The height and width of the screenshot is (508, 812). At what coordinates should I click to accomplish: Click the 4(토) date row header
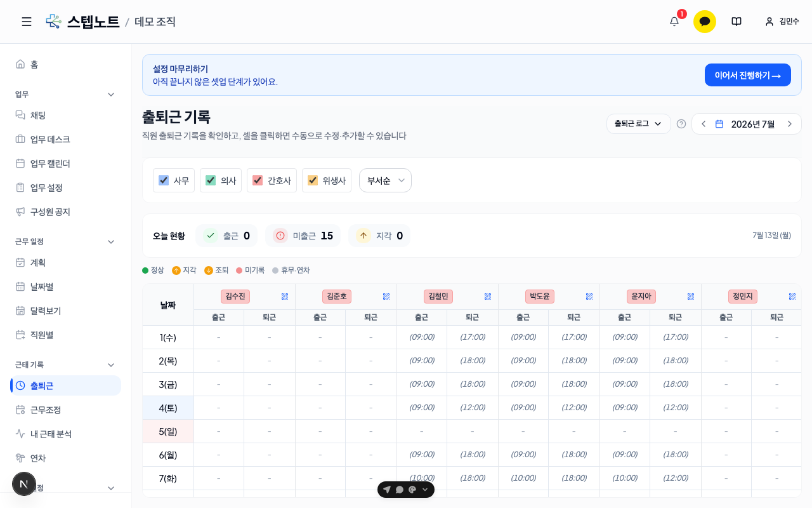click(x=168, y=408)
